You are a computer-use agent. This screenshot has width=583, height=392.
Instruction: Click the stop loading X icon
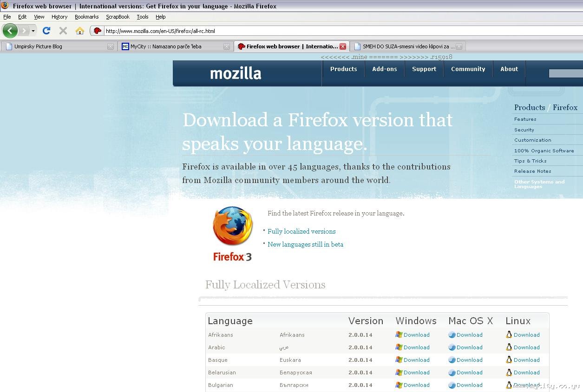click(x=63, y=31)
